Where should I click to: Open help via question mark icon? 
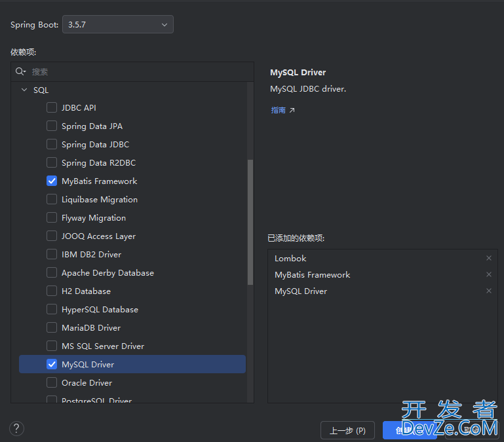click(x=17, y=428)
